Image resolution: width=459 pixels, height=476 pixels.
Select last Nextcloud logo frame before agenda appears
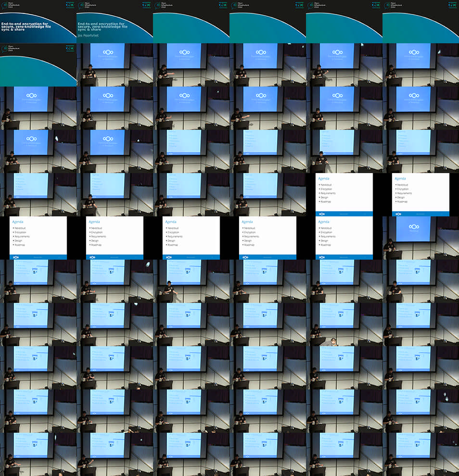(115, 151)
